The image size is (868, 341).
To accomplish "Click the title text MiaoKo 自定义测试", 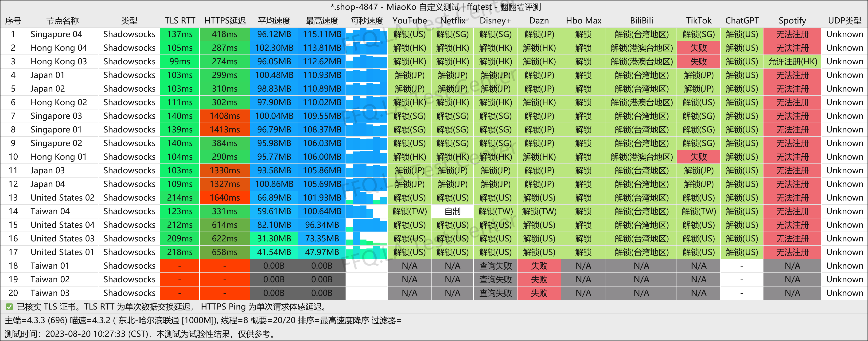I will coord(423,7).
